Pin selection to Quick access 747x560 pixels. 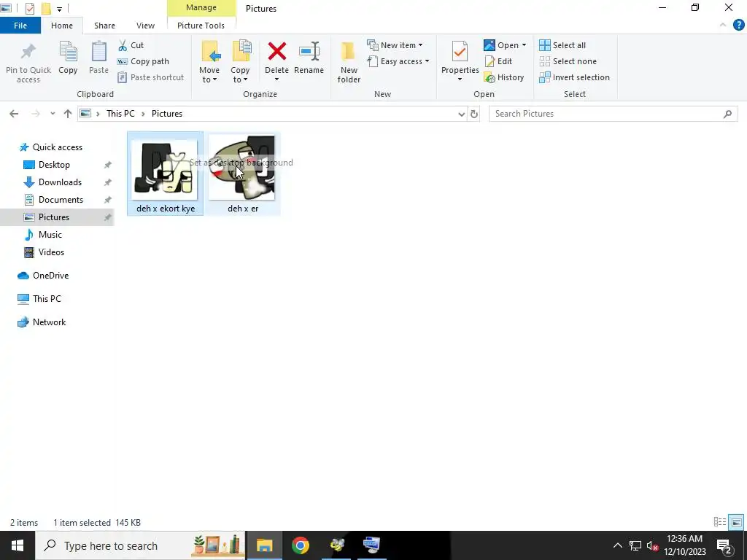(28, 63)
